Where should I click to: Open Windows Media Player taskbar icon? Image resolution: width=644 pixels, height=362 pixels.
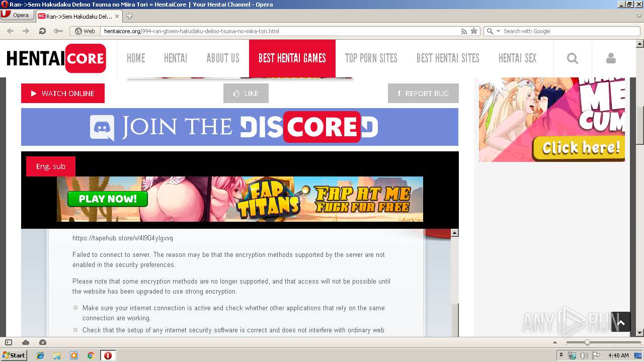(74, 355)
